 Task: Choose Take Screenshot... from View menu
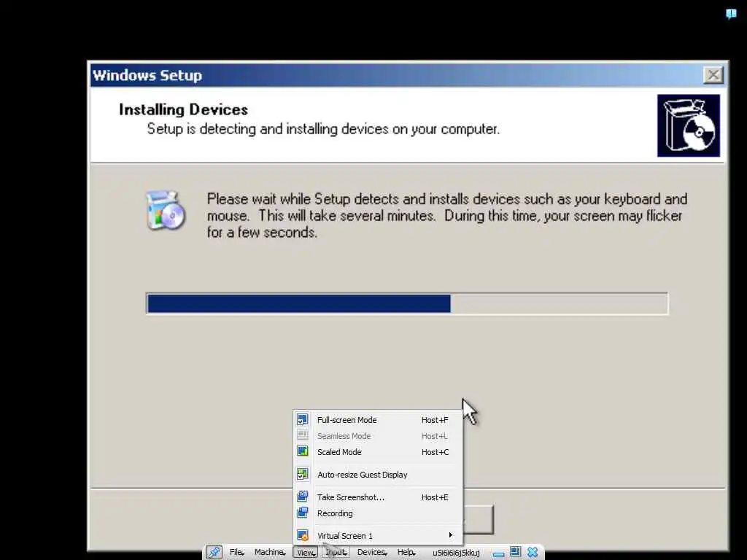click(x=378, y=497)
